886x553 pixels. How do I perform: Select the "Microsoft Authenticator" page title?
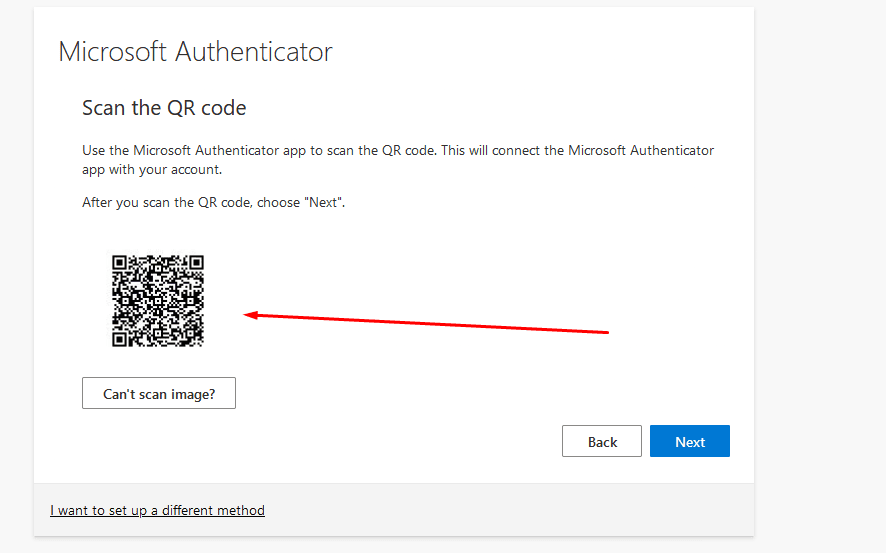pos(196,52)
